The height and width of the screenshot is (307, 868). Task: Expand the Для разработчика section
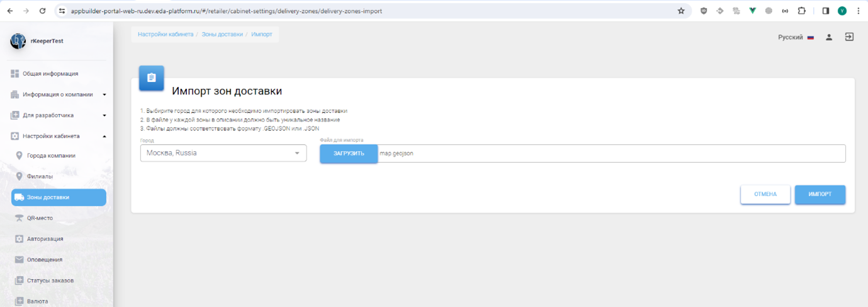(x=58, y=115)
